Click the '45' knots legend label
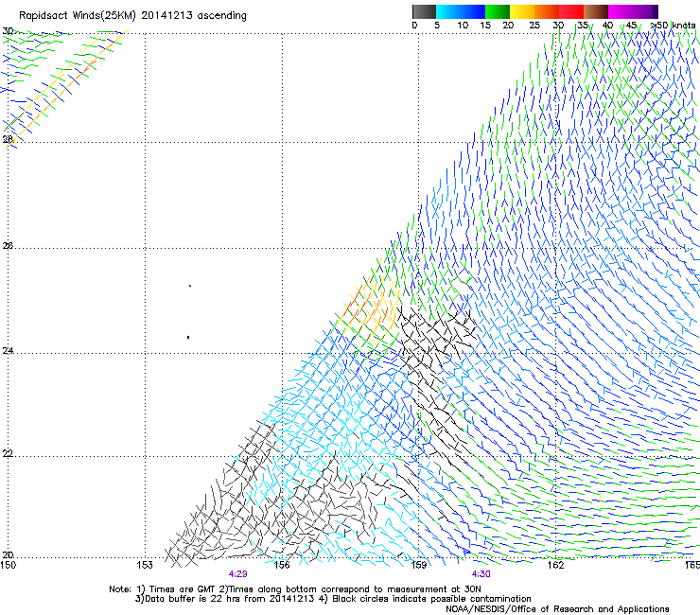 [631, 26]
